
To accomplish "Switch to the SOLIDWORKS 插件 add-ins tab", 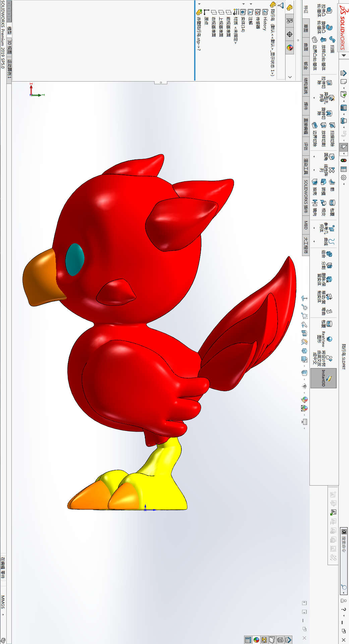I will 306,196.
